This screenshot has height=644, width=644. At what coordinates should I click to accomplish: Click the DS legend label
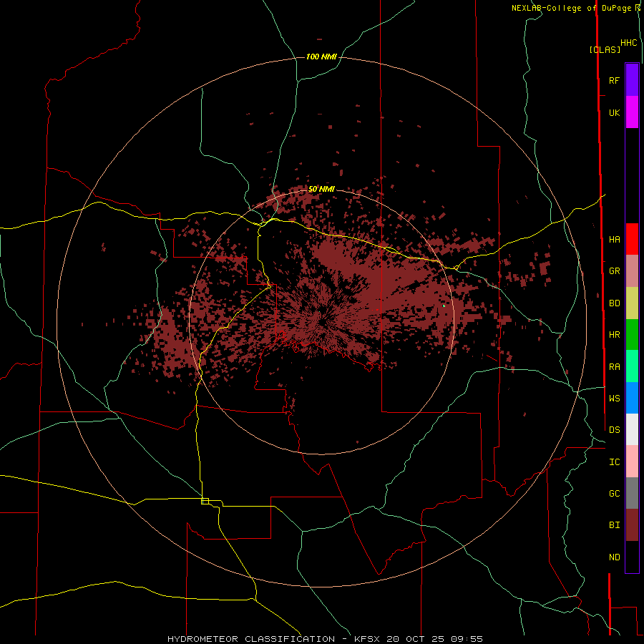(x=614, y=430)
